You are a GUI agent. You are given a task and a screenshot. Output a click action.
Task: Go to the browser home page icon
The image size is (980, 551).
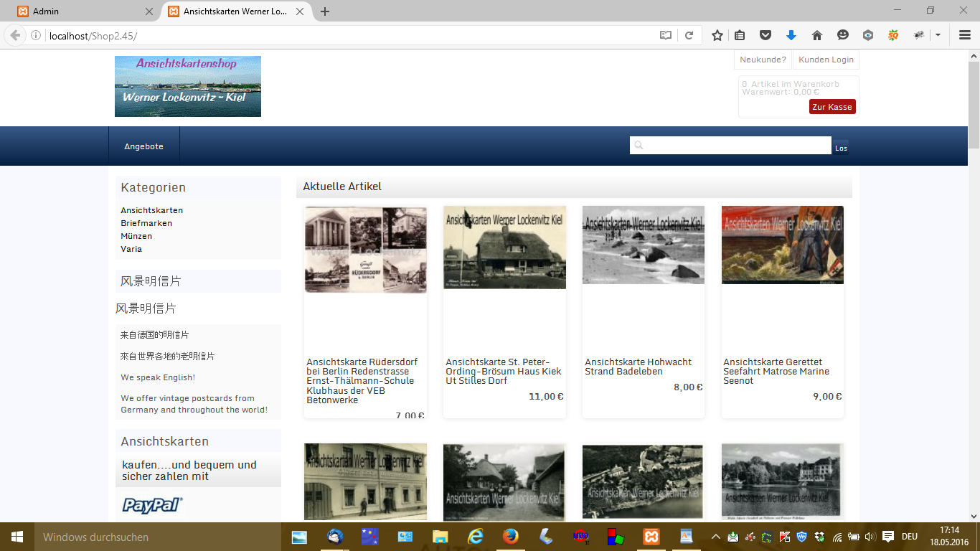point(816,35)
